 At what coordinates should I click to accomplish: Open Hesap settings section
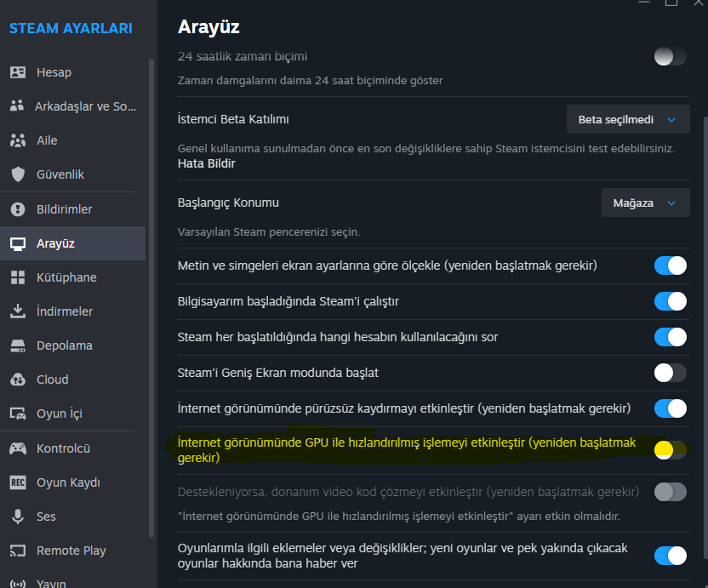[72, 72]
